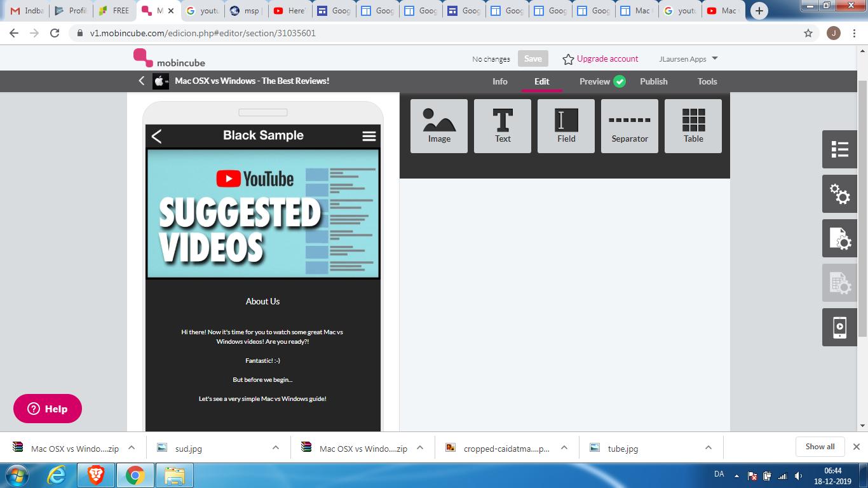Open the Windows Start menu
This screenshot has width=868, height=488.
pos(16,475)
